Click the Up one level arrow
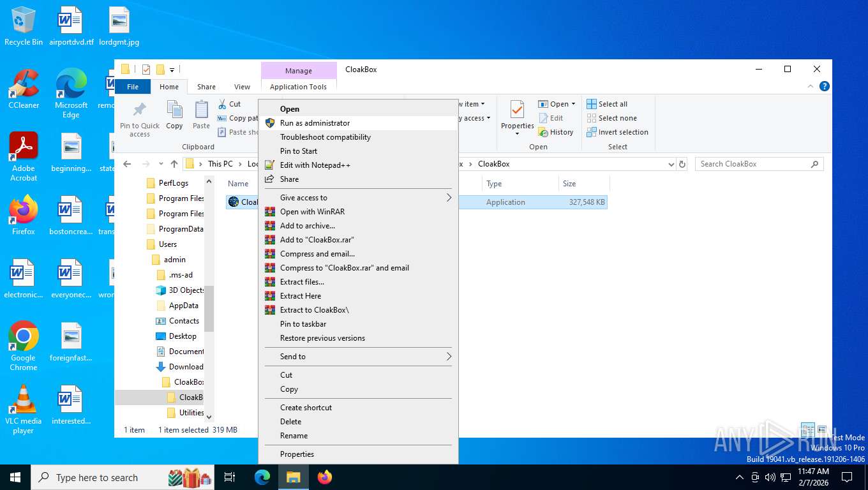The height and width of the screenshot is (490, 868). coord(174,164)
